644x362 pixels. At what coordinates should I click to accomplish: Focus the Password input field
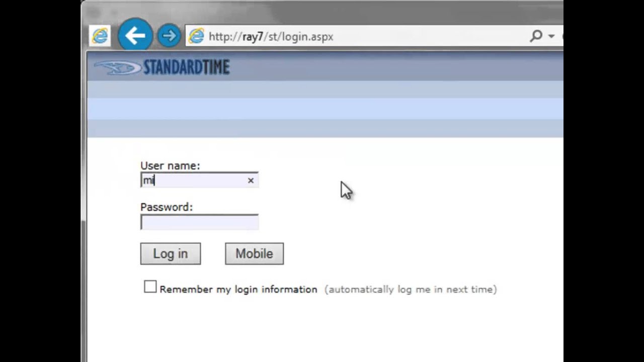tap(199, 222)
